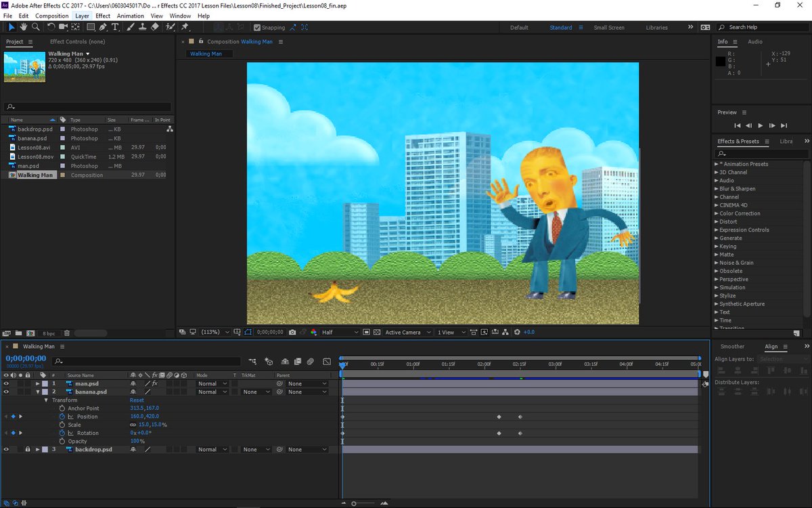Viewport: 812px width, 508px height.
Task: Open the Half resolution dropdown
Action: click(340, 333)
